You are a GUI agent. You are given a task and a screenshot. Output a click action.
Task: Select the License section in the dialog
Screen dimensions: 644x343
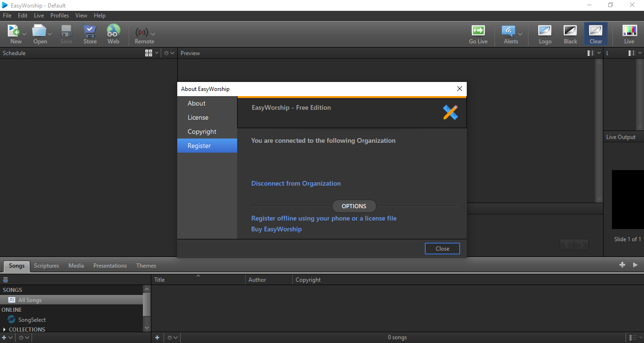click(x=207, y=117)
